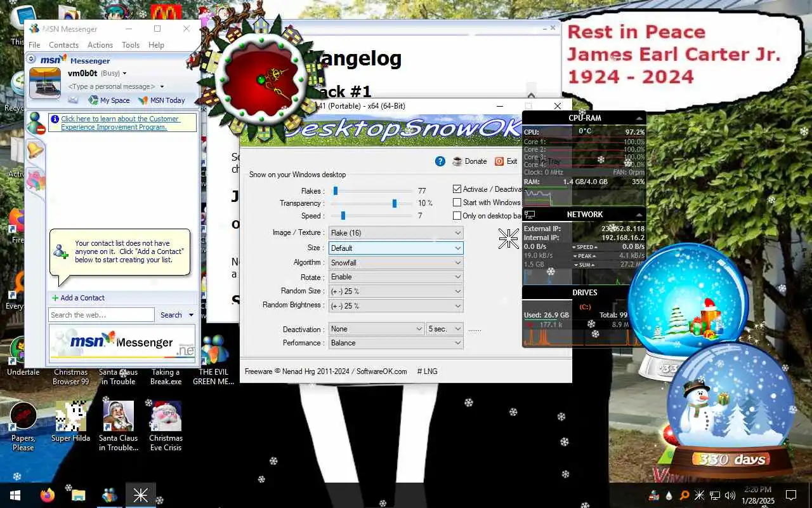Select the contacts tab globe icon in MSN Messenger
The image size is (812, 508).
pyautogui.click(x=35, y=123)
